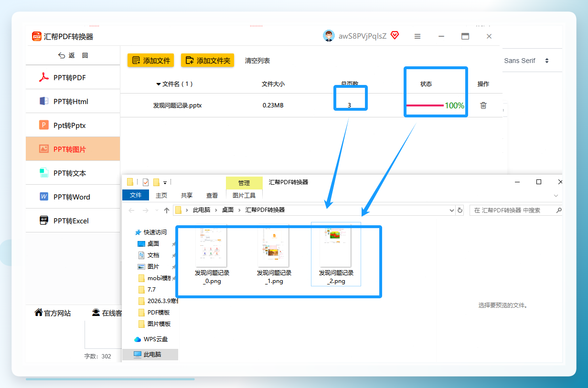Click the properties checkmark icon in Explorer title bar
588x388 pixels.
coord(146,182)
